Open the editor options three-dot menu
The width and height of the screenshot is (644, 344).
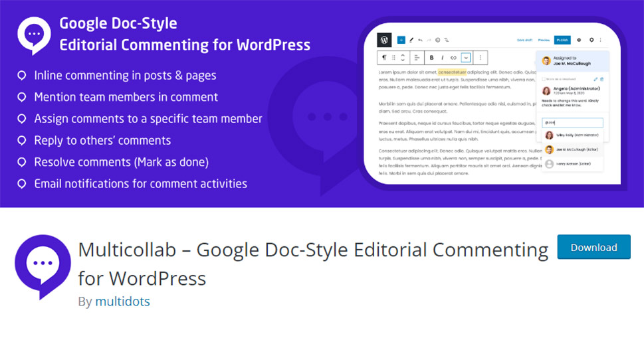tap(600, 40)
